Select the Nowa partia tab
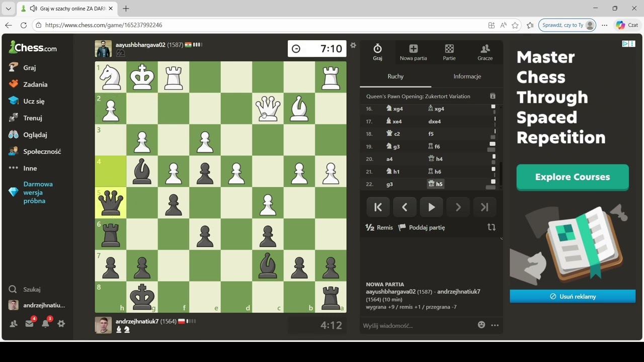Image resolution: width=644 pixels, height=362 pixels. (413, 52)
